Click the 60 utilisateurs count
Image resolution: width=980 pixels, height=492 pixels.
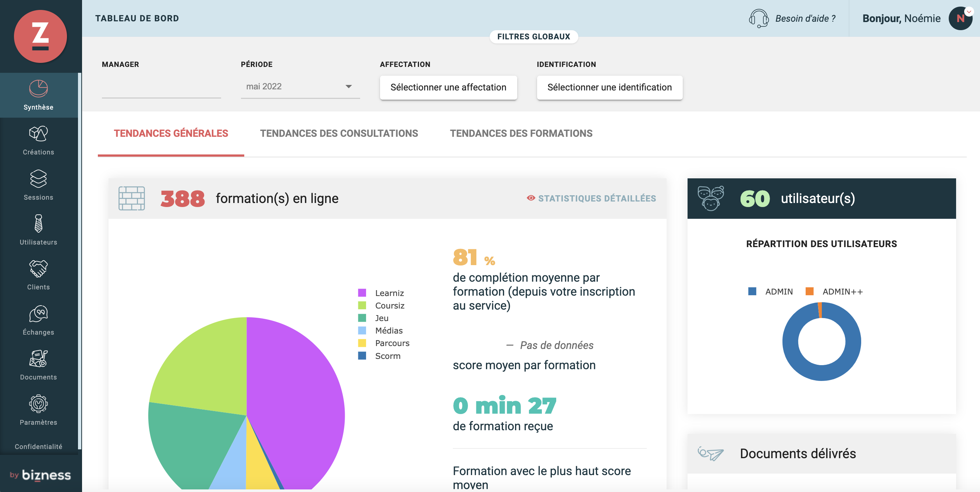pos(755,199)
